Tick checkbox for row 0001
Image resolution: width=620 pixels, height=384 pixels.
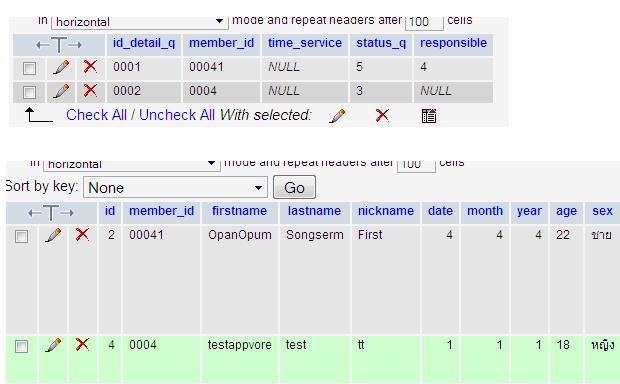29,68
